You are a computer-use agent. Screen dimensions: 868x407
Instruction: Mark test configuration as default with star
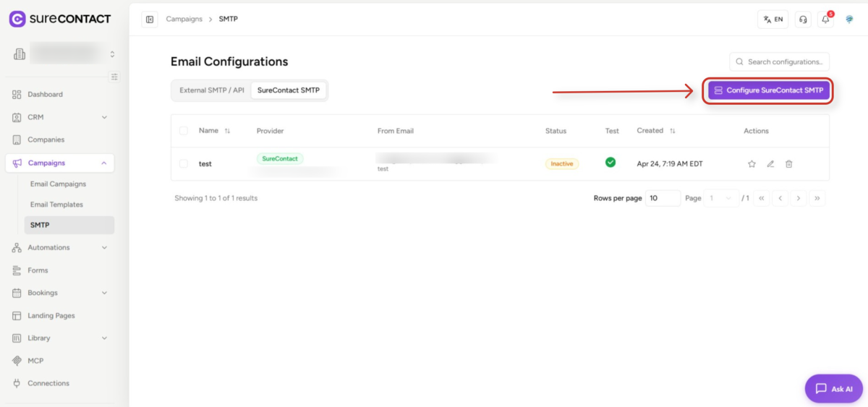pyautogui.click(x=752, y=164)
